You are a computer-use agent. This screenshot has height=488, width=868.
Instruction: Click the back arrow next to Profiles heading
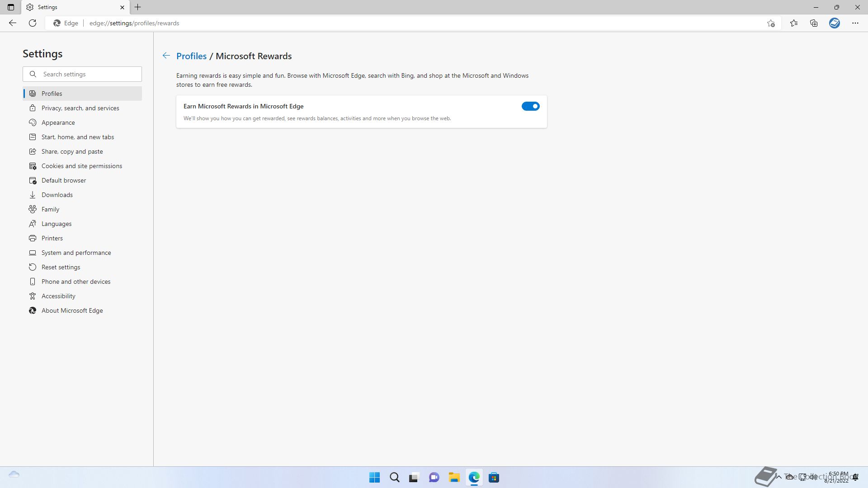166,56
